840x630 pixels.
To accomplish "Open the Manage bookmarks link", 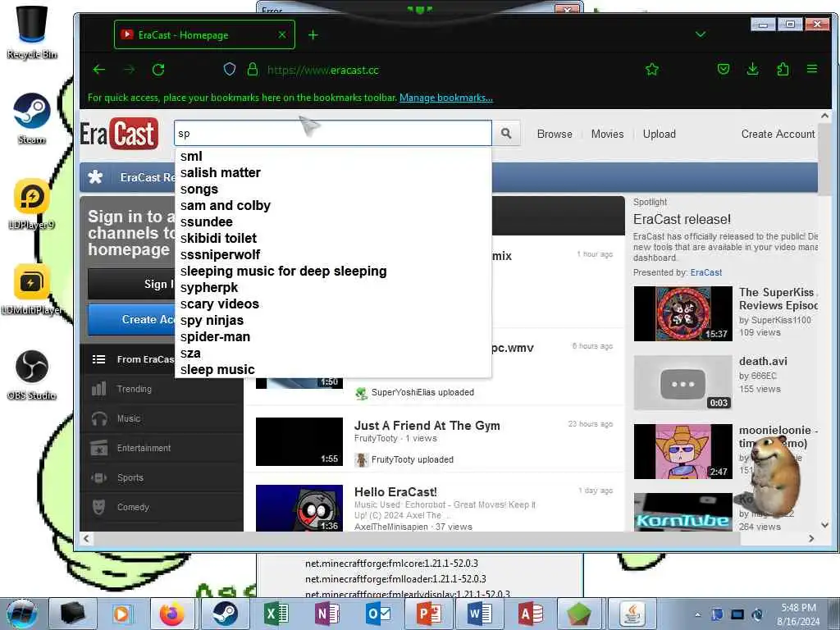I will click(x=445, y=98).
